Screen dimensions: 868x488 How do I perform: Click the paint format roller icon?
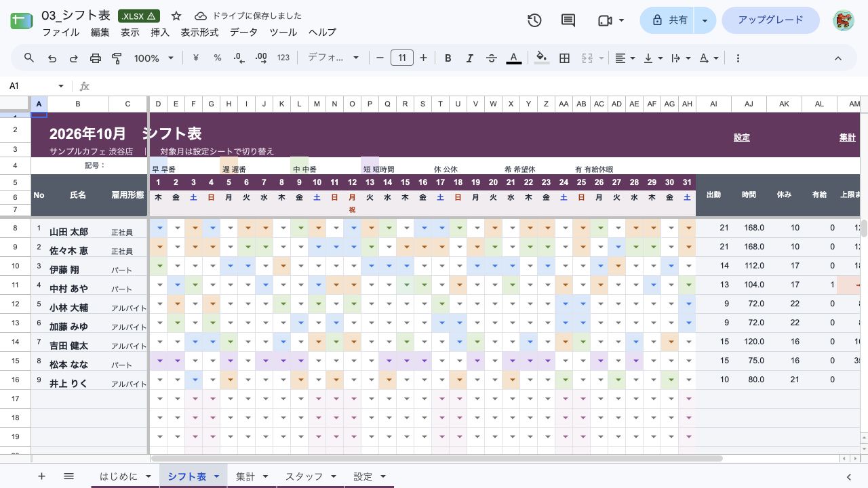click(x=117, y=58)
